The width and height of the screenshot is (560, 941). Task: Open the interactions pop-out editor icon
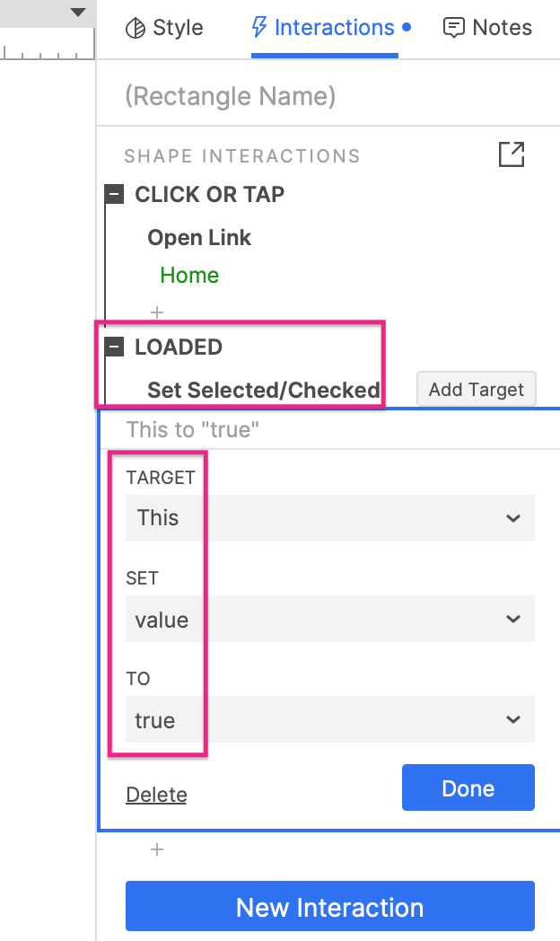(511, 154)
